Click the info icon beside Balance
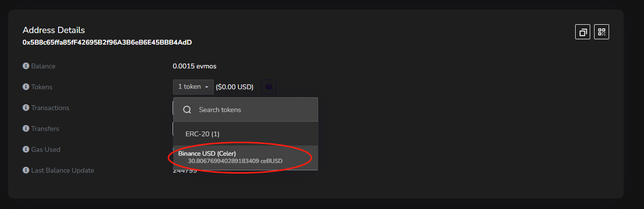 click(x=26, y=66)
